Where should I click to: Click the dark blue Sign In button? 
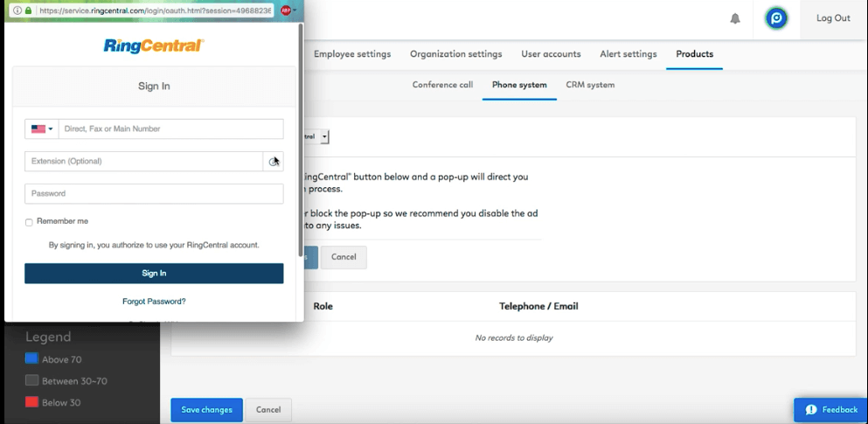tap(154, 274)
